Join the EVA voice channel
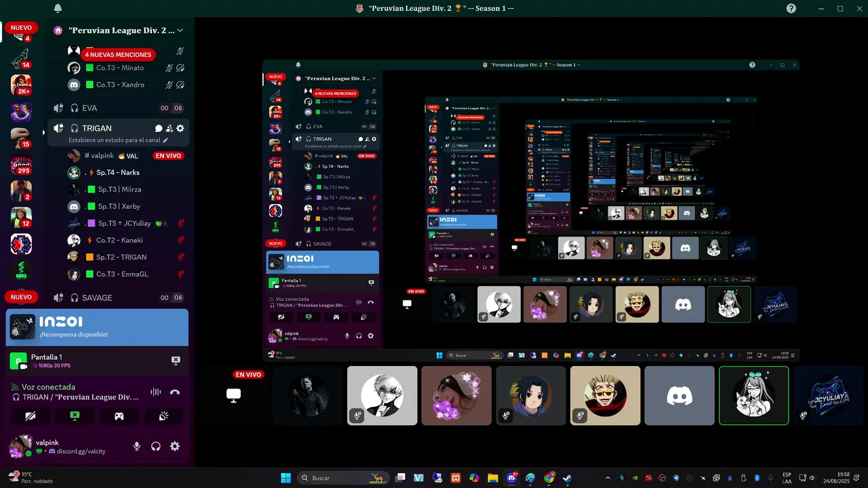Screen dimensions: 868x488 (118, 108)
